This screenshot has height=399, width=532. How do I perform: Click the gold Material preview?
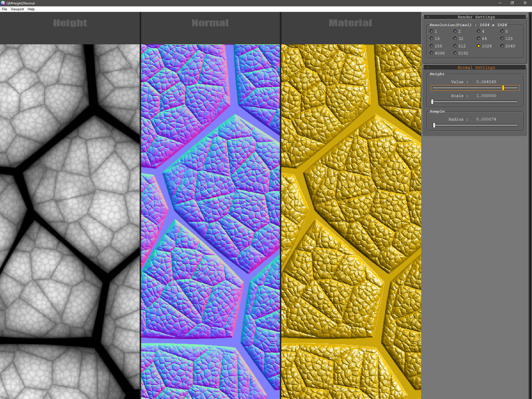coord(351,222)
